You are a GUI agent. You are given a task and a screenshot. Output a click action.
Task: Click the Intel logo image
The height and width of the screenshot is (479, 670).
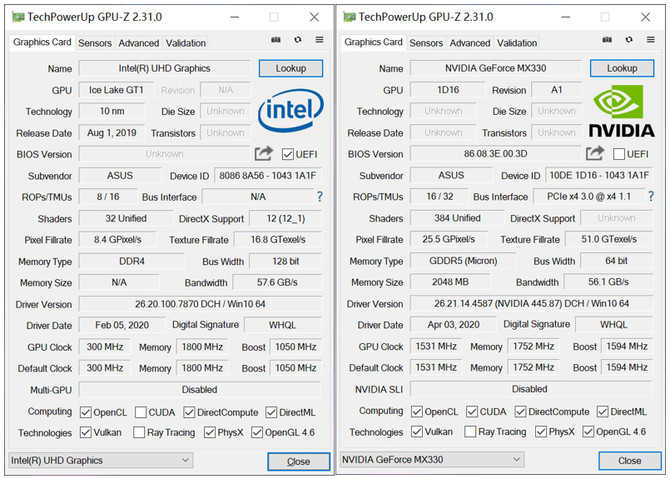(x=290, y=112)
